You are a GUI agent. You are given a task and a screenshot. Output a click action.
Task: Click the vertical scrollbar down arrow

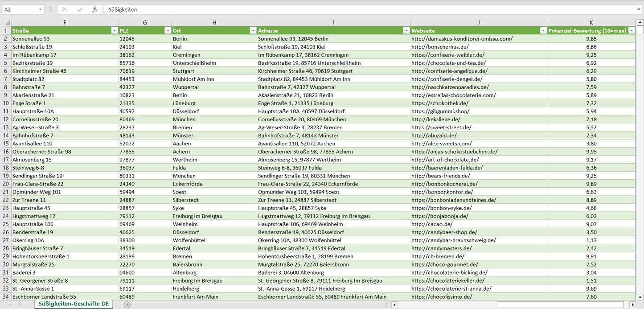[640, 297]
